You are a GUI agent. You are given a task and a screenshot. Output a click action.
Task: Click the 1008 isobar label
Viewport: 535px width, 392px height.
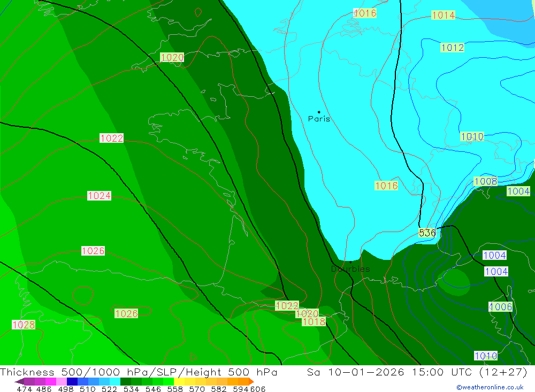tap(486, 181)
